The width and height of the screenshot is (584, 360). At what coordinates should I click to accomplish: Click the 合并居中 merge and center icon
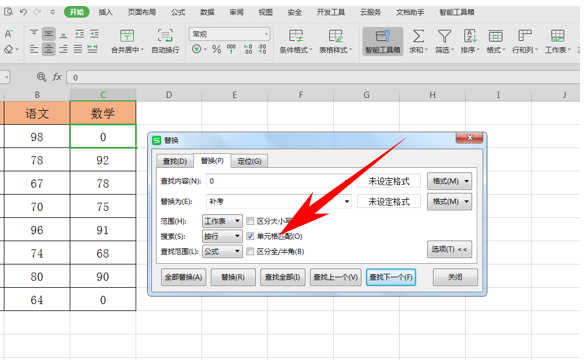click(x=127, y=36)
